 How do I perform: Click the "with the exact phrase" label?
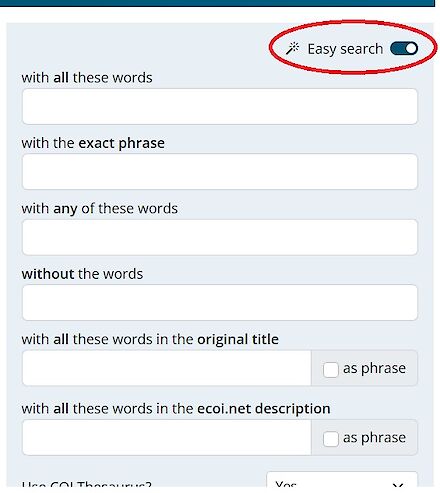pyautogui.click(x=93, y=143)
